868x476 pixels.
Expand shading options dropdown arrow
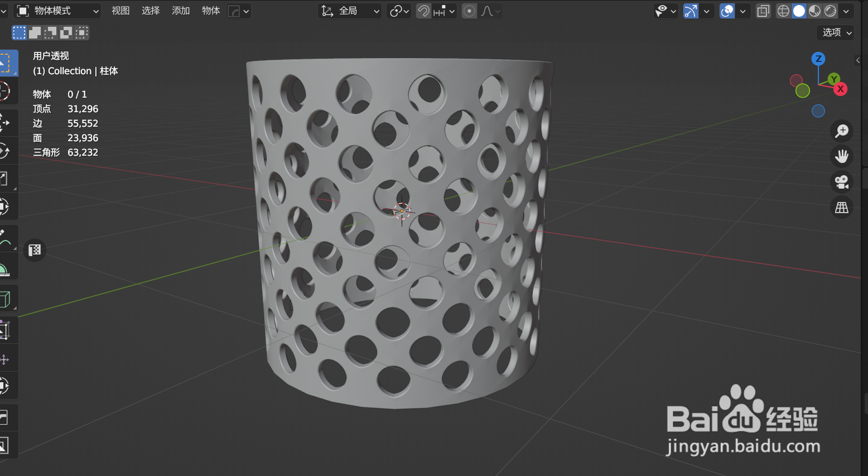[846, 11]
